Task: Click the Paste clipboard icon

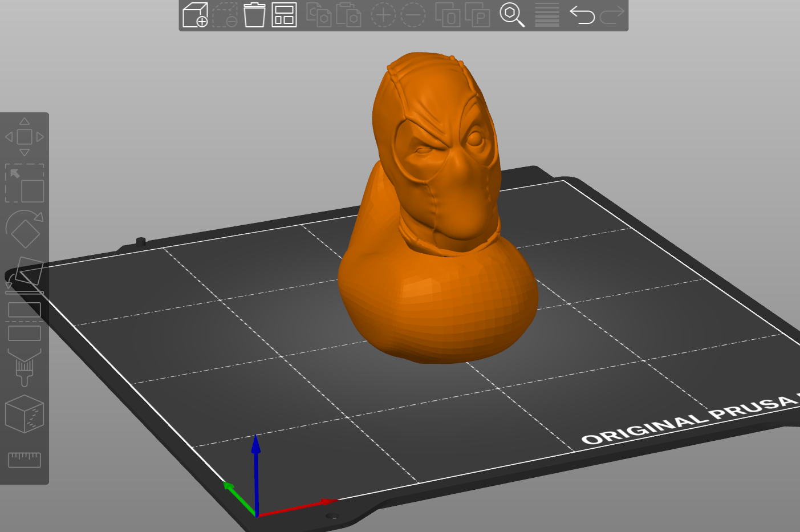Action: 349,15
